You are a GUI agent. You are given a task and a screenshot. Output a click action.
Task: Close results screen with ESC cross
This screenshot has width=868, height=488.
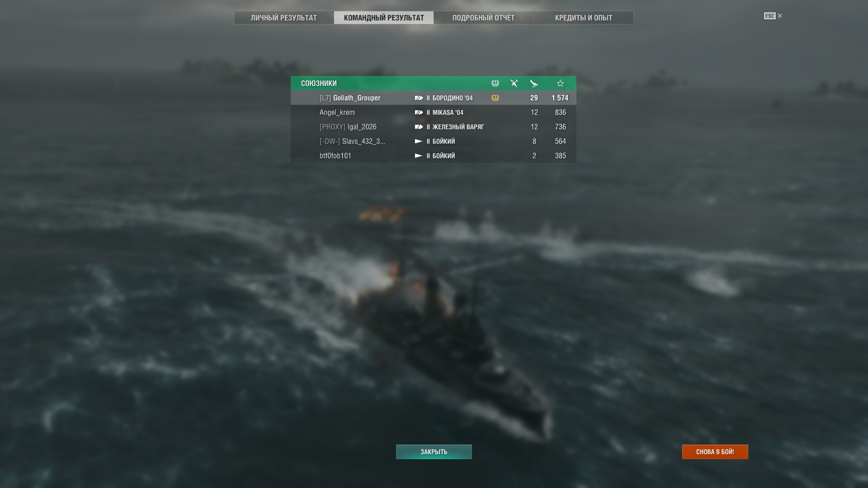click(x=779, y=16)
